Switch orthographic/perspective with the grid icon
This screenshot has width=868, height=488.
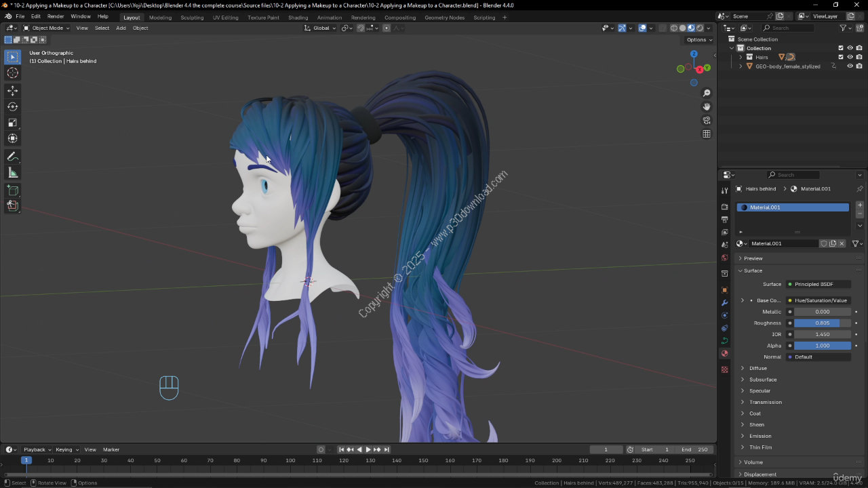click(x=707, y=134)
